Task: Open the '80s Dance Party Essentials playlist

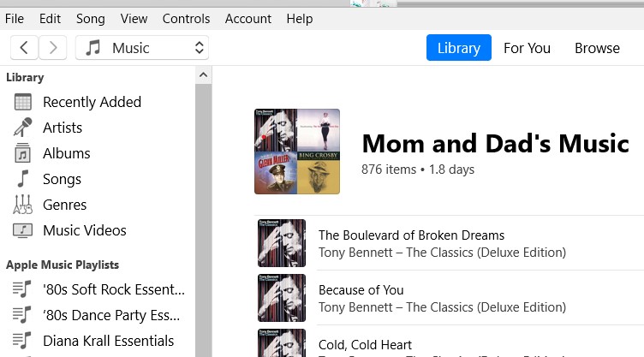Action: click(x=111, y=316)
